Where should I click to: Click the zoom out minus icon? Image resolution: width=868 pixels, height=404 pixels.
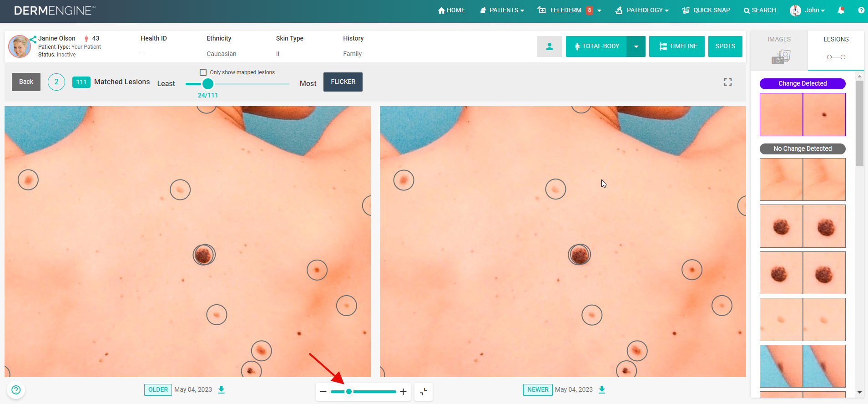[323, 392]
